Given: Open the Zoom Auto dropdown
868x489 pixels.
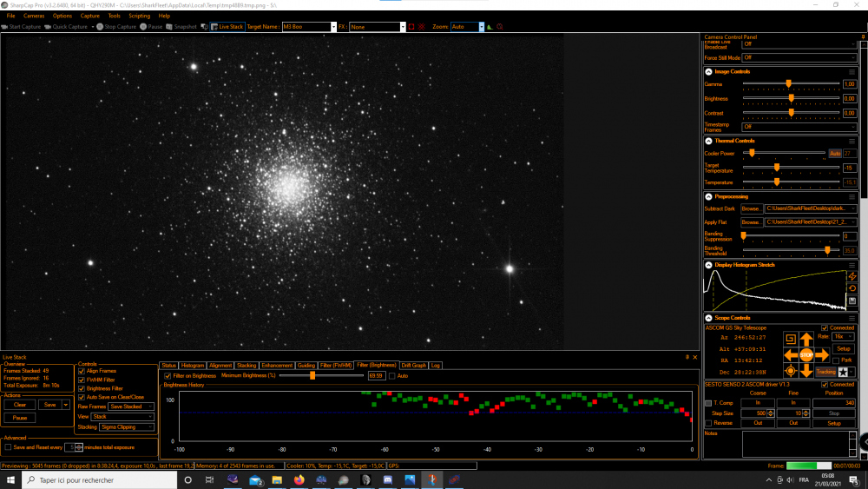Looking at the screenshot, I should pyautogui.click(x=467, y=27).
